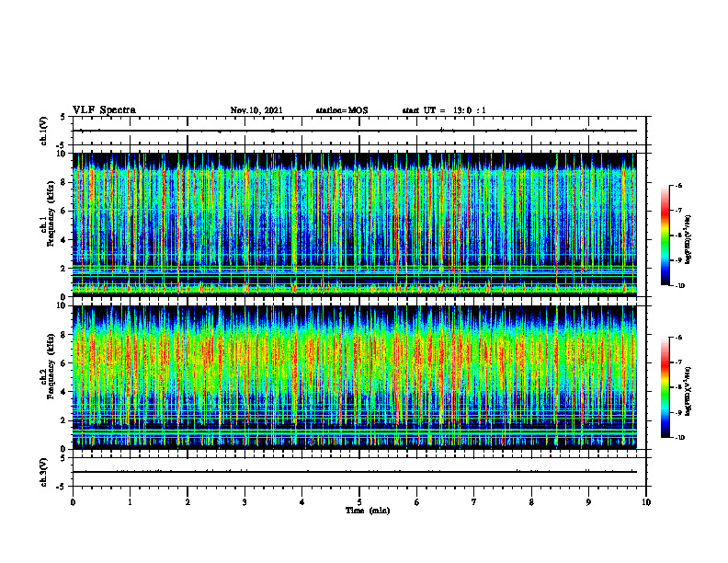Select the "ch.3(V)" axis label

44,472
